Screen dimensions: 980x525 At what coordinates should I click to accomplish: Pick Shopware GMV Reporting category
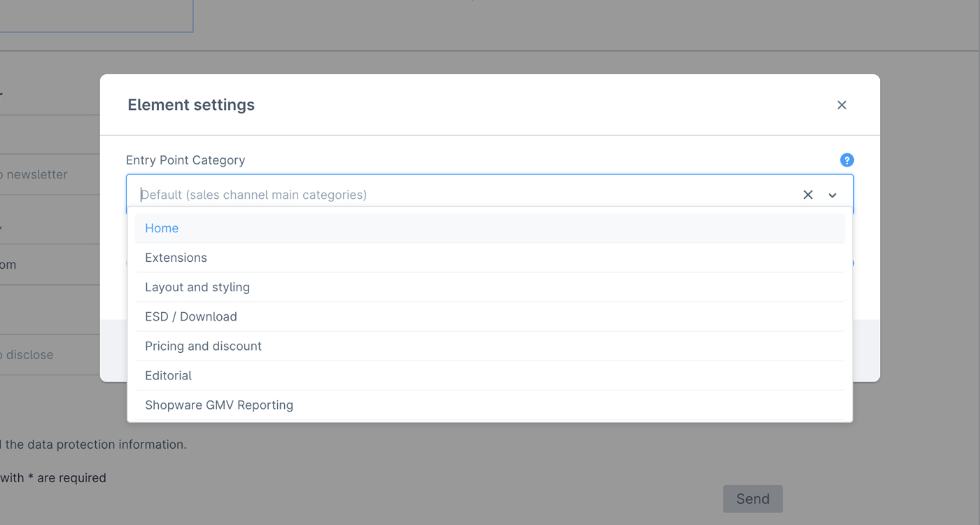coord(218,405)
